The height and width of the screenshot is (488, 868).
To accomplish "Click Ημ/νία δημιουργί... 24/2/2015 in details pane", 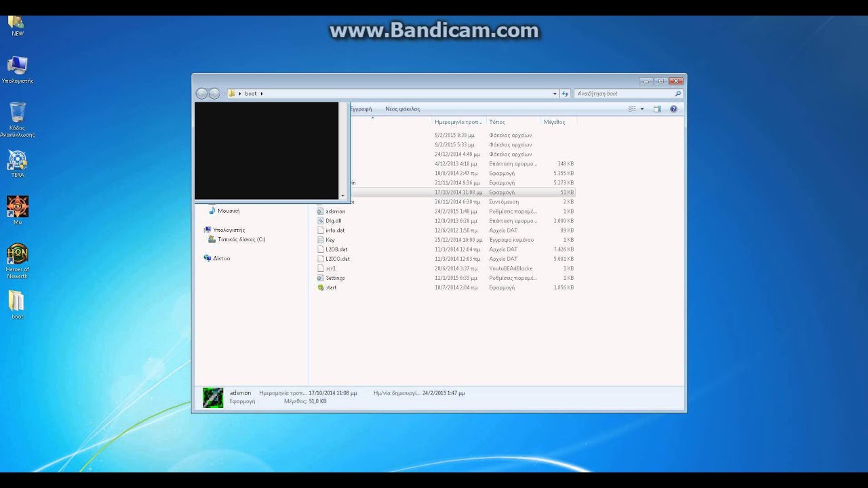I will click(x=419, y=393).
